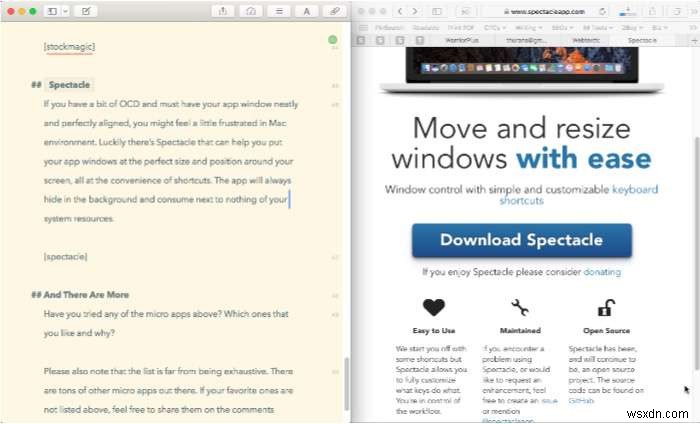Expand the SEOs favorites folder dropdown
This screenshot has width=700, height=424.
[x=562, y=28]
